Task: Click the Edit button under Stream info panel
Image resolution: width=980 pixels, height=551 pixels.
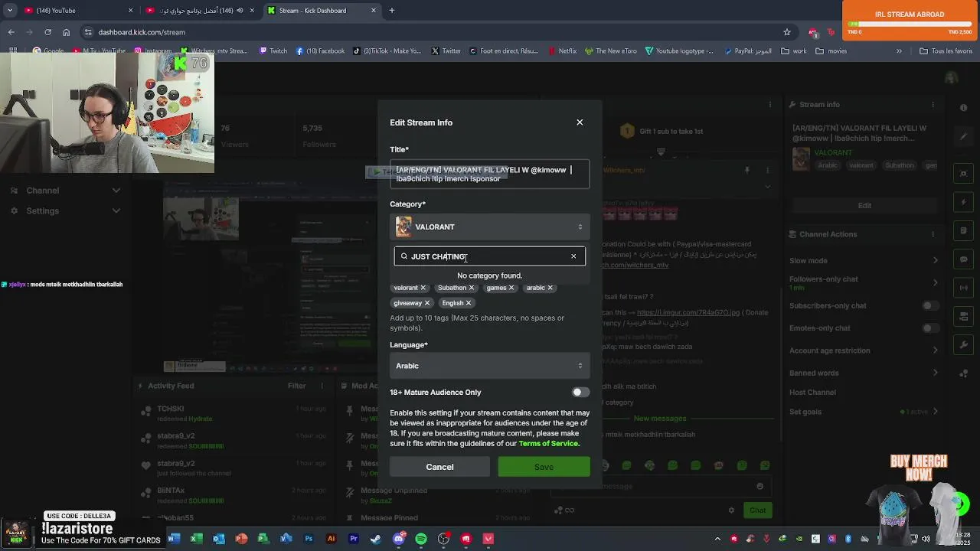Action: click(x=864, y=205)
